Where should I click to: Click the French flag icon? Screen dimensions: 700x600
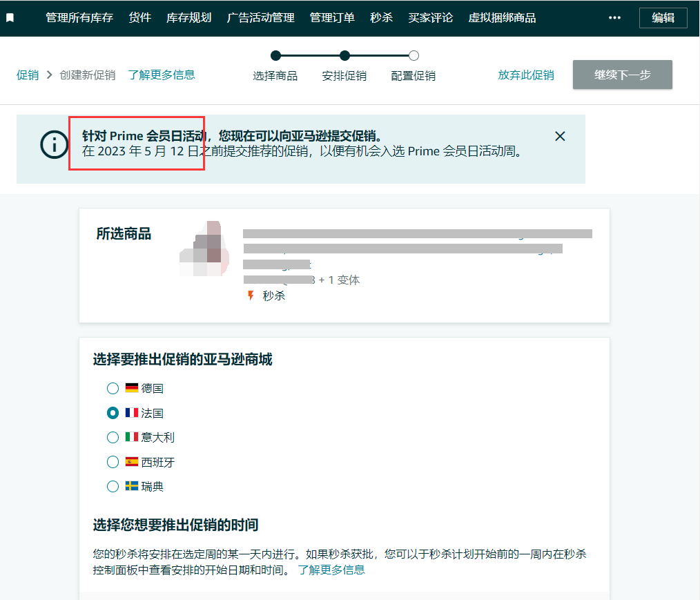132,412
